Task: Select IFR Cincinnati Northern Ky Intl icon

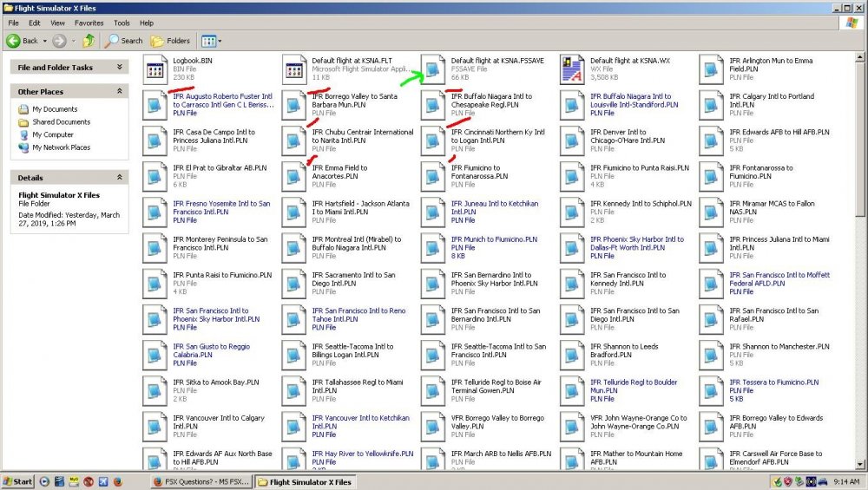Action: [433, 140]
